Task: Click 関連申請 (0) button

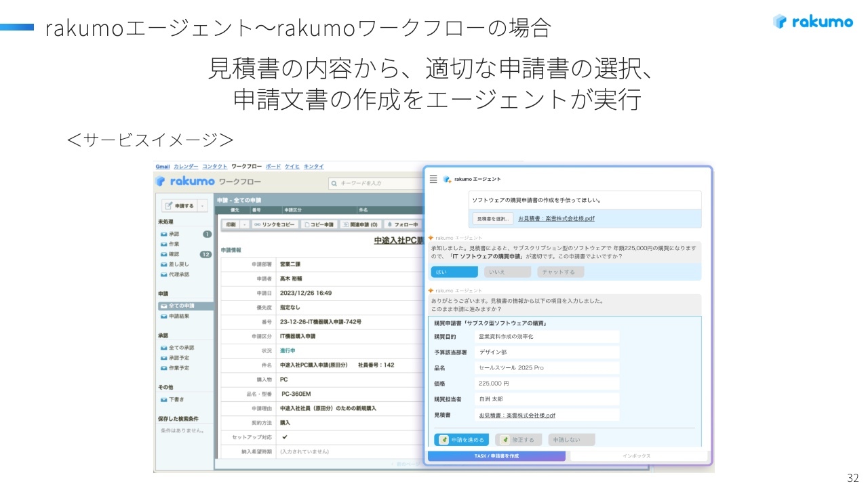Action: coord(359,224)
